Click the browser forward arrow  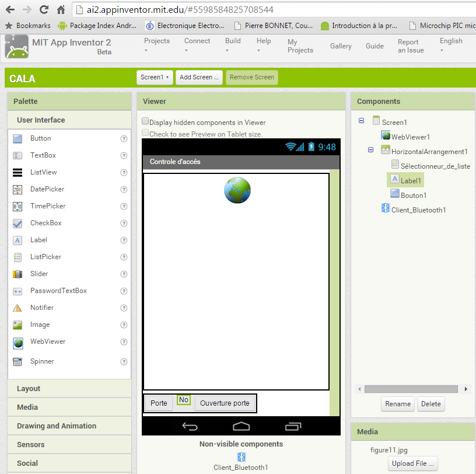click(x=27, y=10)
